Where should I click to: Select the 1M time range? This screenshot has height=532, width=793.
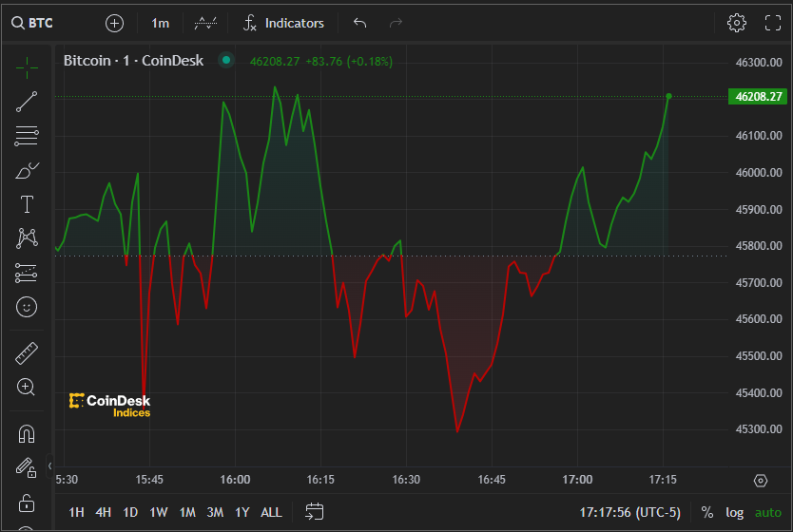187,512
